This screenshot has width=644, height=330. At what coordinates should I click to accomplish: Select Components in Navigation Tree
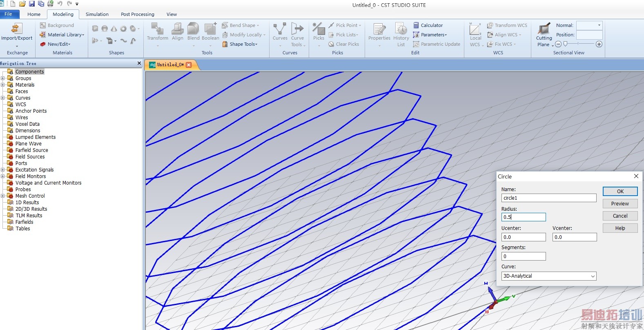point(29,72)
